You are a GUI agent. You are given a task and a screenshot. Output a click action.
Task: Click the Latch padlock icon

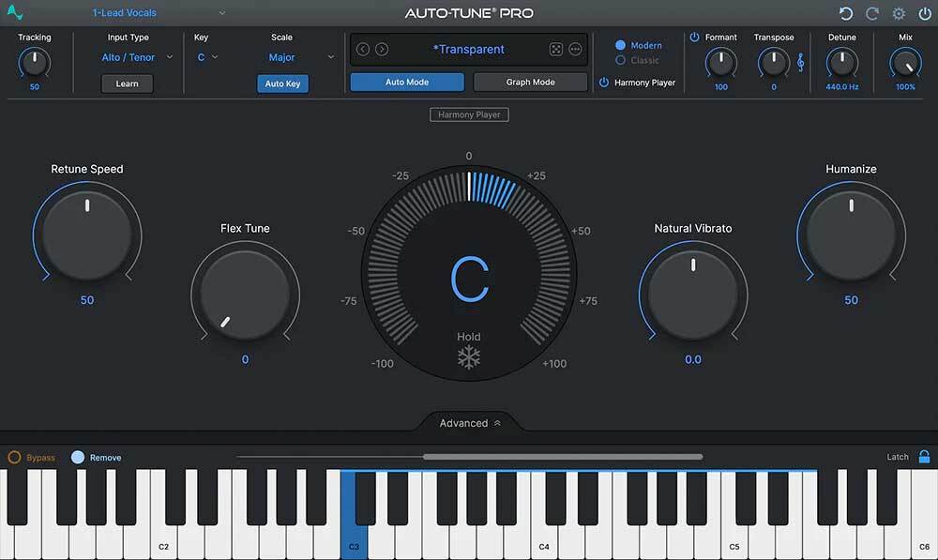[924, 457]
